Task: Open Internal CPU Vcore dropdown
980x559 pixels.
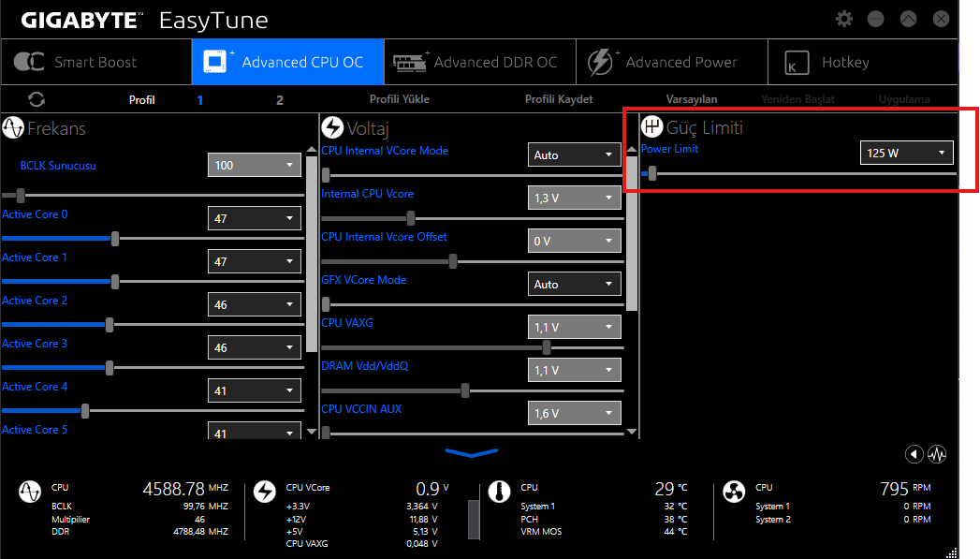Action: click(x=575, y=198)
